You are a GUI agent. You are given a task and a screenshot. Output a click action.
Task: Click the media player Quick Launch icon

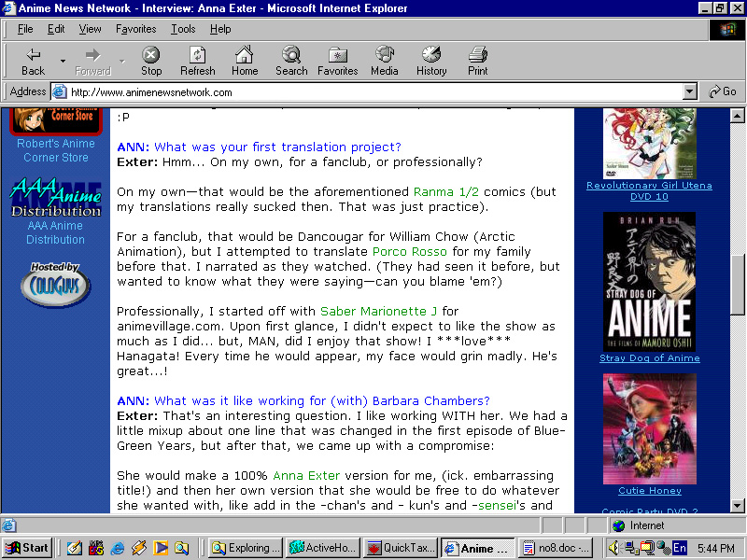click(160, 548)
